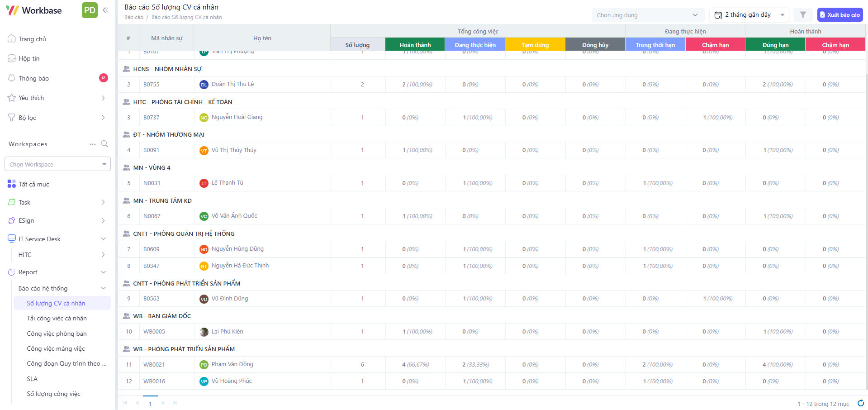Viewport: 868px width, 410px height.
Task: Collapse the Báo cáo hệ thống tree
Action: point(103,288)
